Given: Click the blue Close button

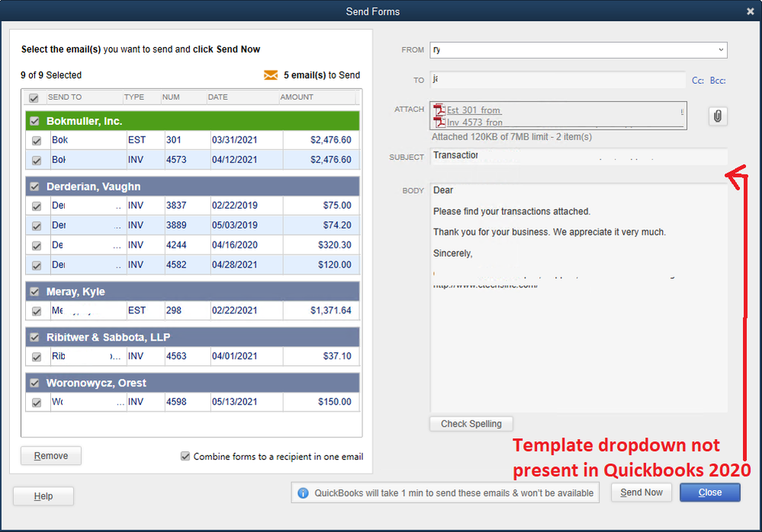Looking at the screenshot, I should pyautogui.click(x=710, y=492).
